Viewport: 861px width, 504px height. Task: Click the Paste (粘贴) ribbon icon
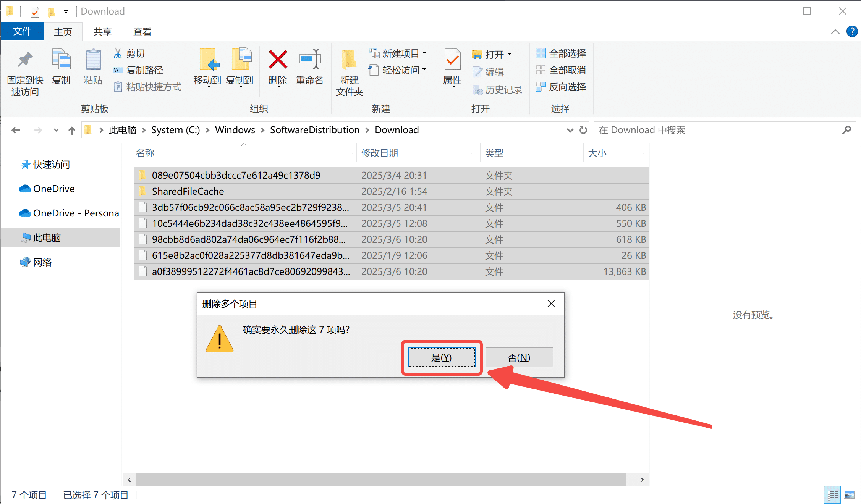tap(93, 60)
